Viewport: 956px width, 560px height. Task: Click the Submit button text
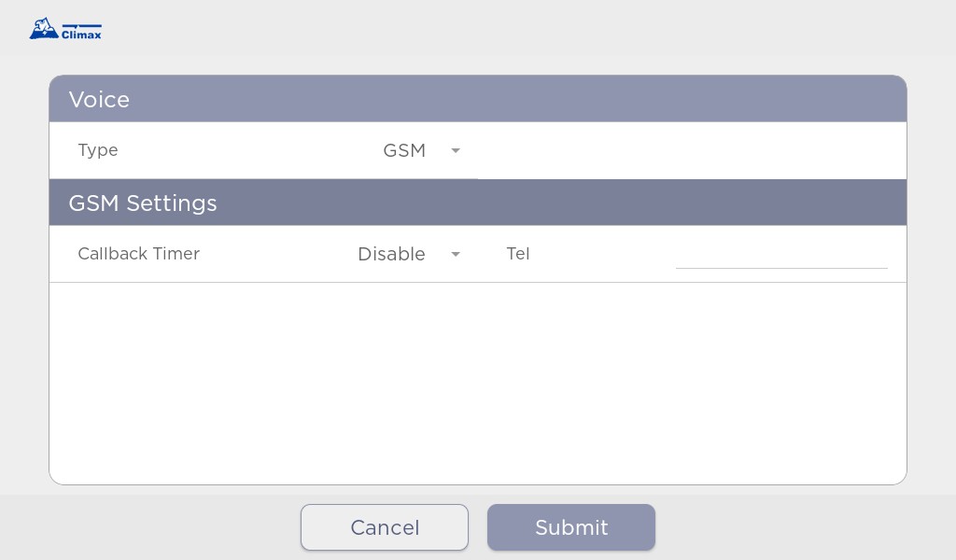pos(571,527)
